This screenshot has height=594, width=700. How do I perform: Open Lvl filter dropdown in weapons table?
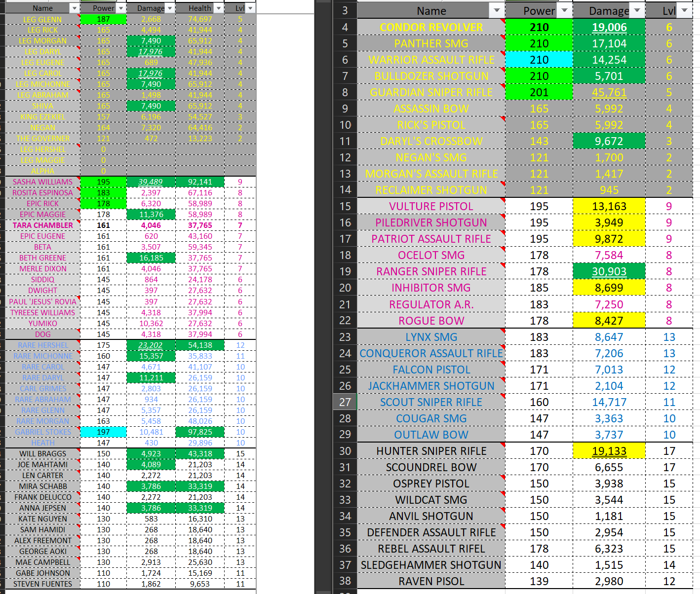tap(684, 10)
